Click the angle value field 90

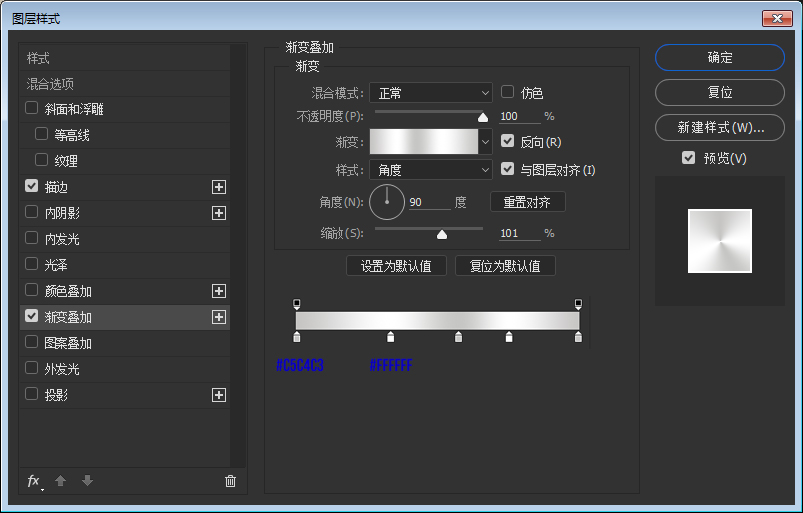pos(429,202)
